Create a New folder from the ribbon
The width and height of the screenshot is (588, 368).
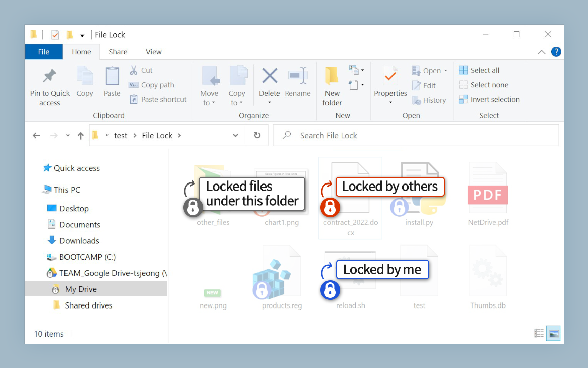(x=332, y=77)
